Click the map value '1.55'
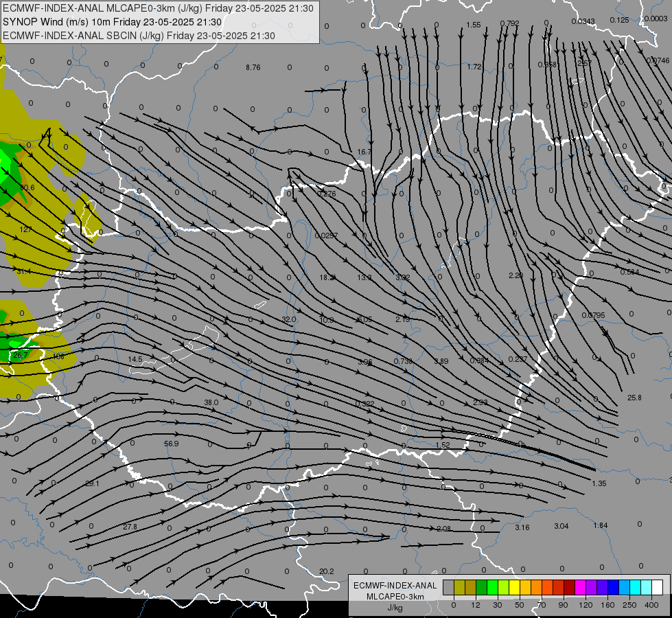672x618 pixels. pyautogui.click(x=473, y=25)
